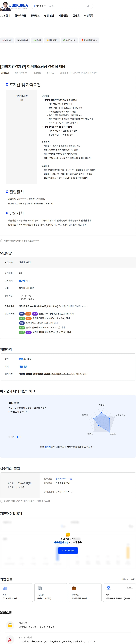The image size is (136, 644).
Task: Click the 사원수 people icon
Action: [x=5, y=588]
